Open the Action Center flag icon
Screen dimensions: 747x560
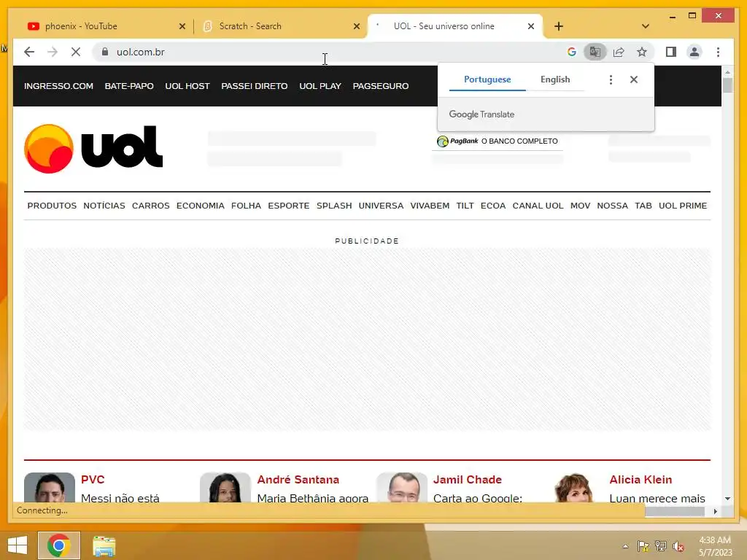(x=643, y=546)
